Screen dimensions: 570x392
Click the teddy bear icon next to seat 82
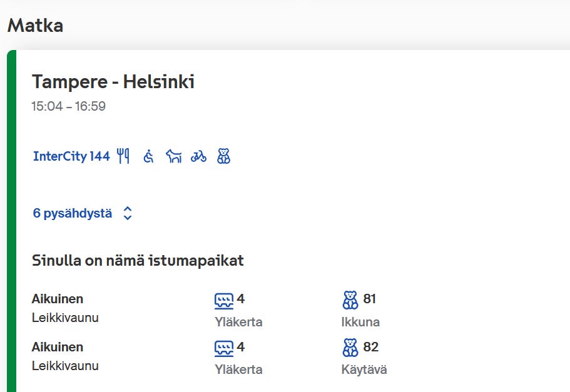click(350, 348)
